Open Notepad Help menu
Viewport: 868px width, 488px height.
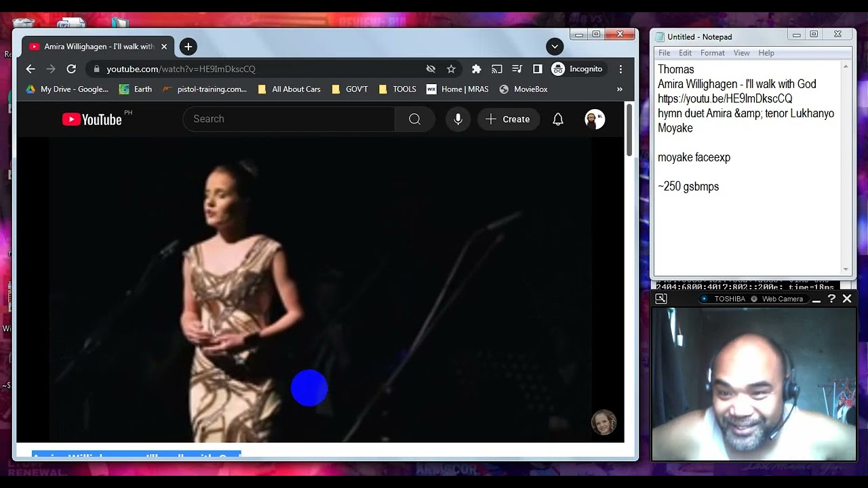click(x=766, y=53)
